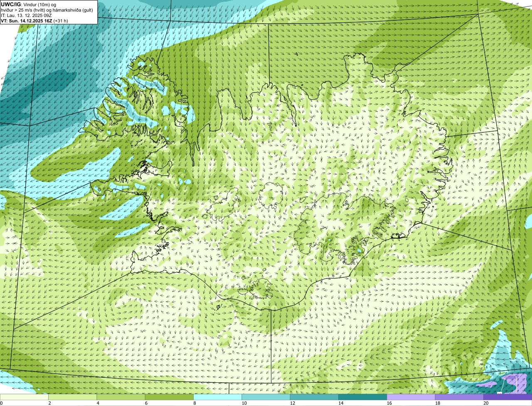Click the '20' label on the wind scale

(x=485, y=403)
